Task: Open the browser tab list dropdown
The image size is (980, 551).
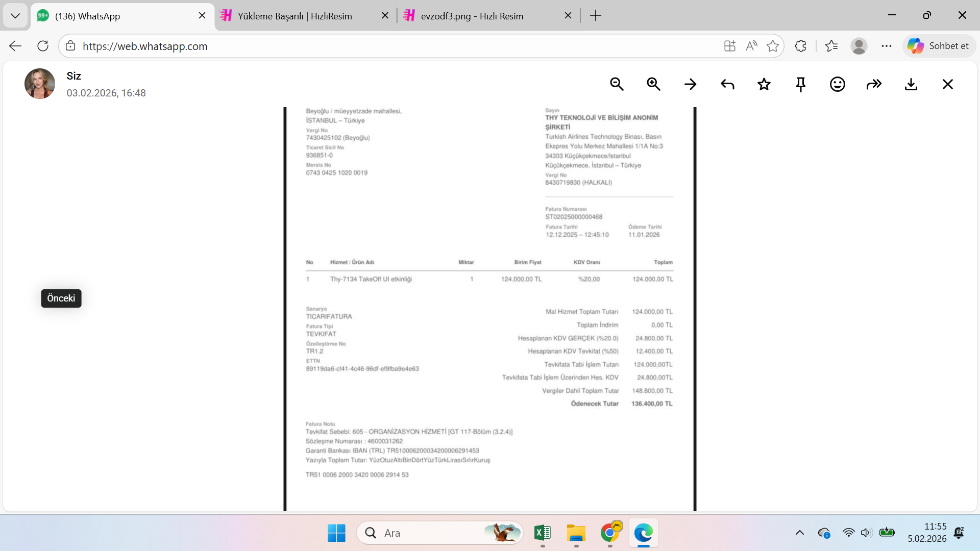Action: pos(15,16)
